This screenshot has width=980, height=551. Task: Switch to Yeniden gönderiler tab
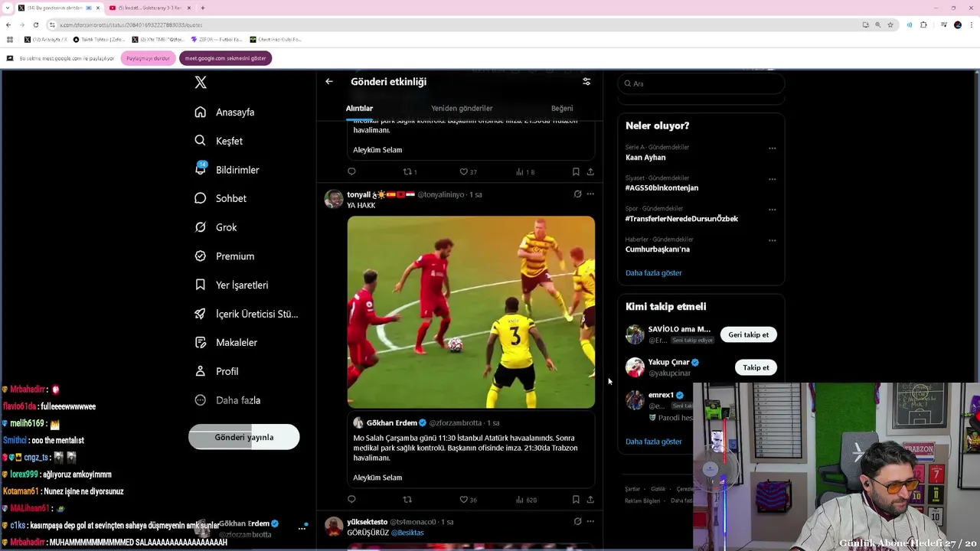click(x=462, y=109)
